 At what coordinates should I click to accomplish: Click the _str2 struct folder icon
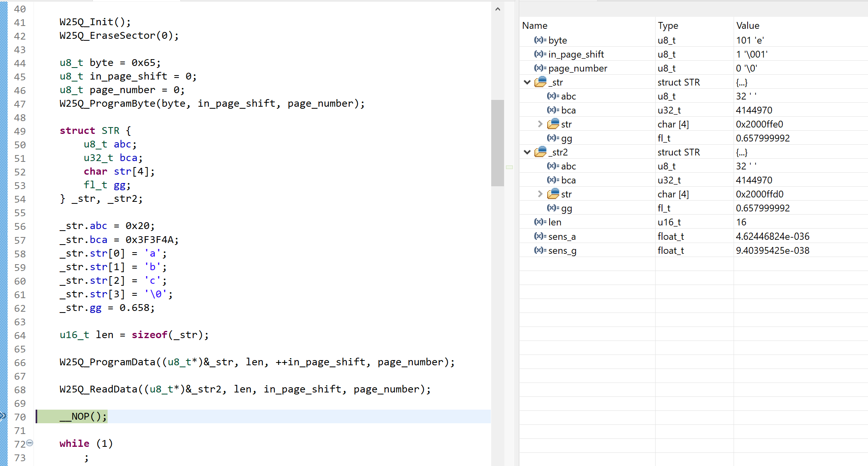540,152
